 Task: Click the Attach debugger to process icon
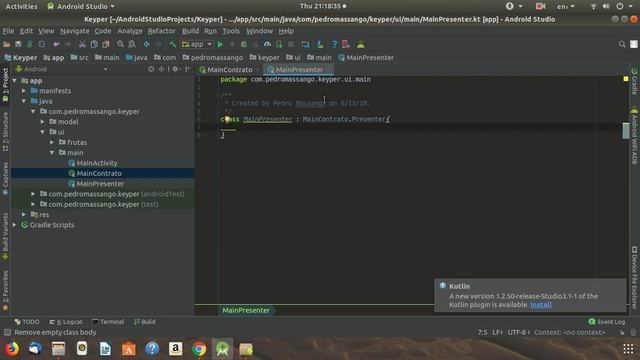(x=279, y=44)
